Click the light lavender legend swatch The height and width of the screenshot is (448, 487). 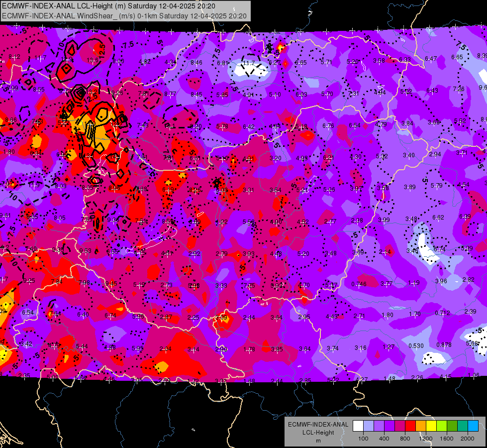click(x=369, y=426)
